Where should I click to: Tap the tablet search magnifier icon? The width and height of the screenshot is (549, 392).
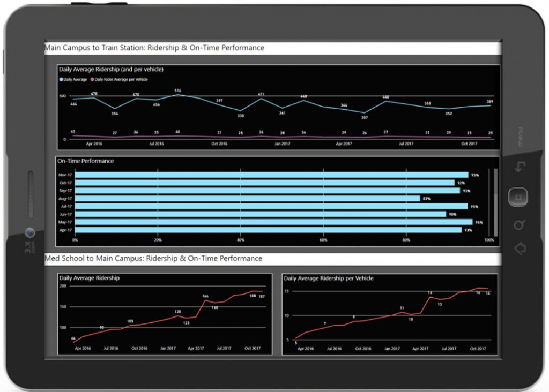[x=518, y=225]
